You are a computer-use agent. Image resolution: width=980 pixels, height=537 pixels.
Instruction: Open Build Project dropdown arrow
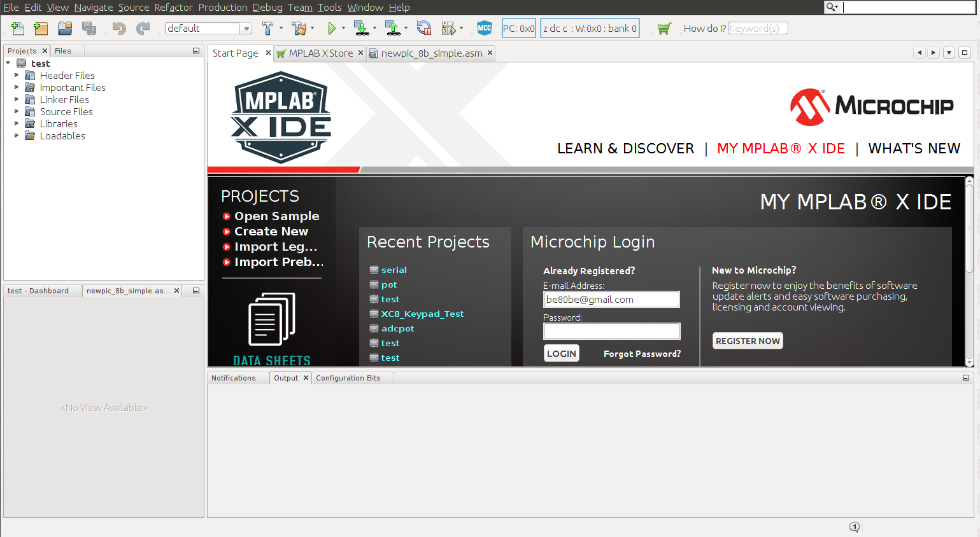(281, 28)
